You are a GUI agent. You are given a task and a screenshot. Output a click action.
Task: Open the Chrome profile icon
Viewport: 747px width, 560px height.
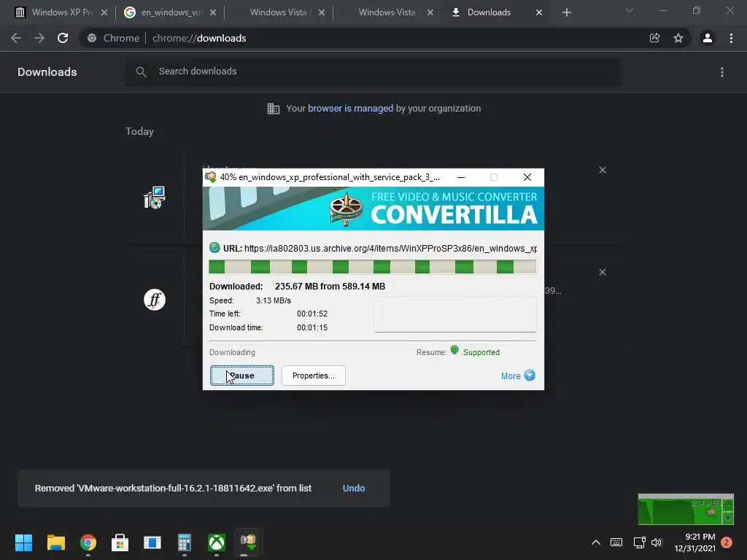pos(708,38)
